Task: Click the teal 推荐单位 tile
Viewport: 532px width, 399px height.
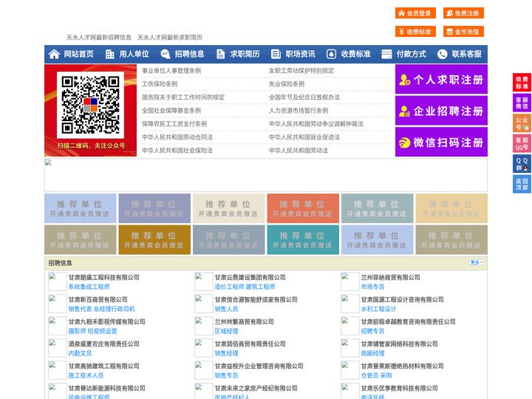Action: coord(303,239)
